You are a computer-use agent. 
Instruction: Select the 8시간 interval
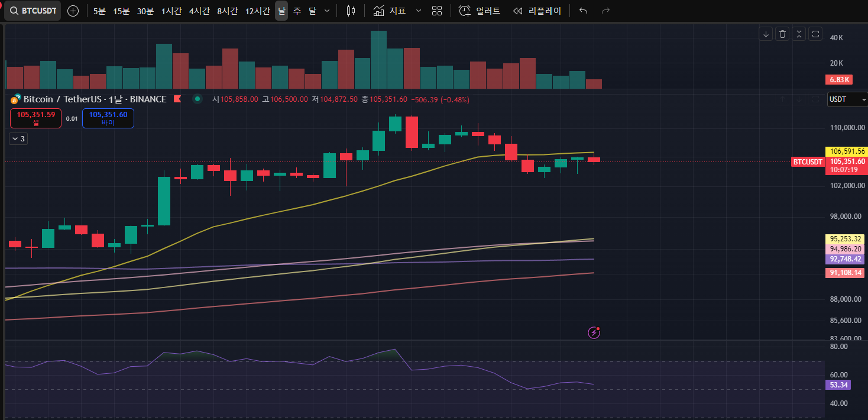tap(227, 11)
